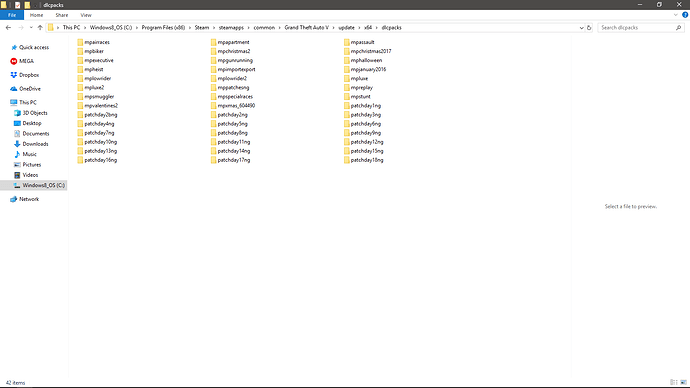Select the patchday17ng folder
690x388 pixels.
coord(230,160)
